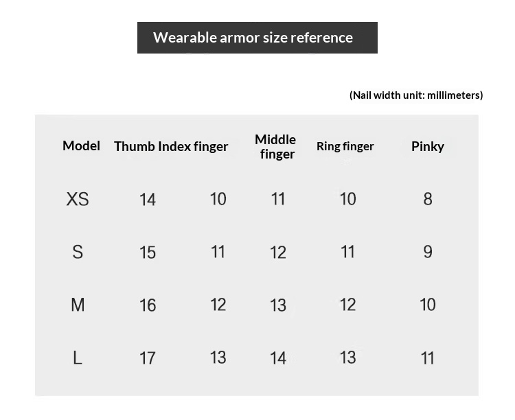Viewport: 515px width, 420px height.
Task: Select the Model column header
Action: (81, 145)
